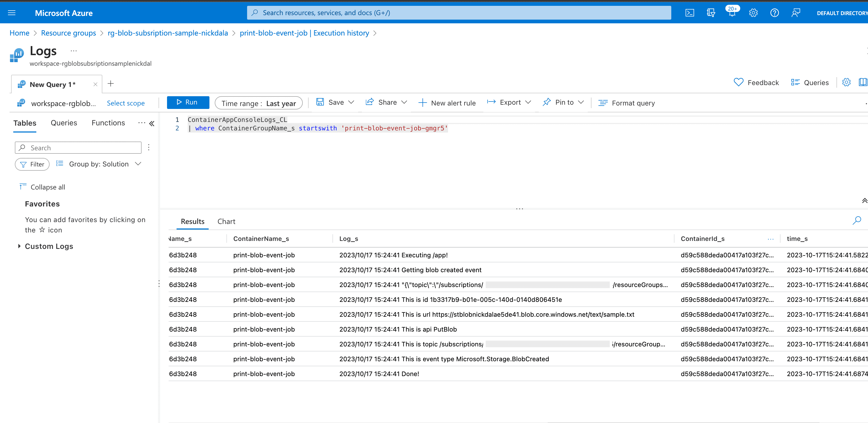Screen dimensions: 868x423
Task: Click the sample.txt url log row
Action: pyautogui.click(x=518, y=314)
